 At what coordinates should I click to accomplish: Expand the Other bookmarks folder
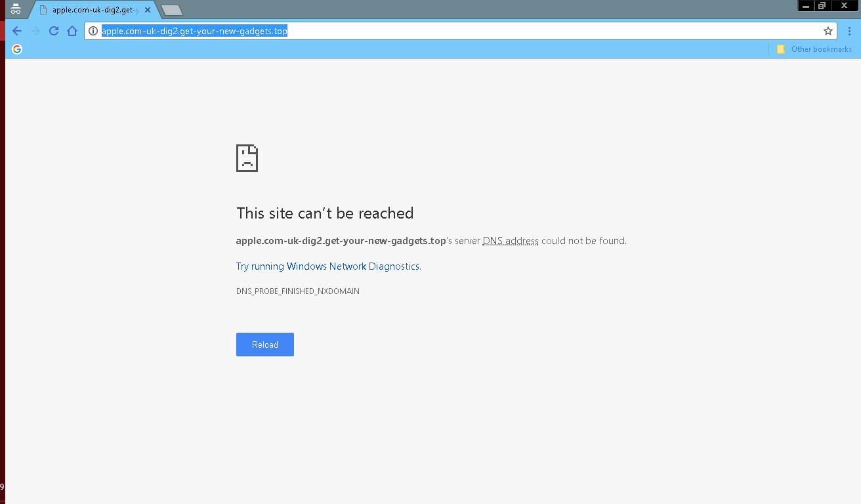[814, 49]
